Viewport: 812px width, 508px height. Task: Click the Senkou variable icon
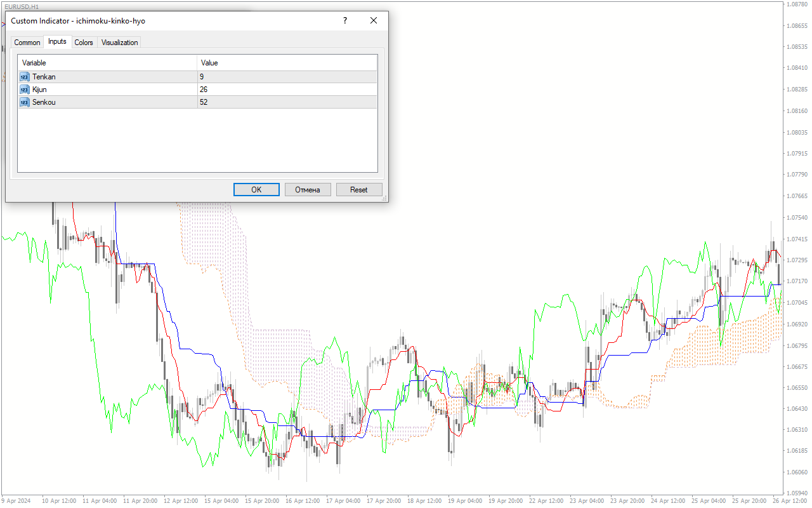(25, 102)
